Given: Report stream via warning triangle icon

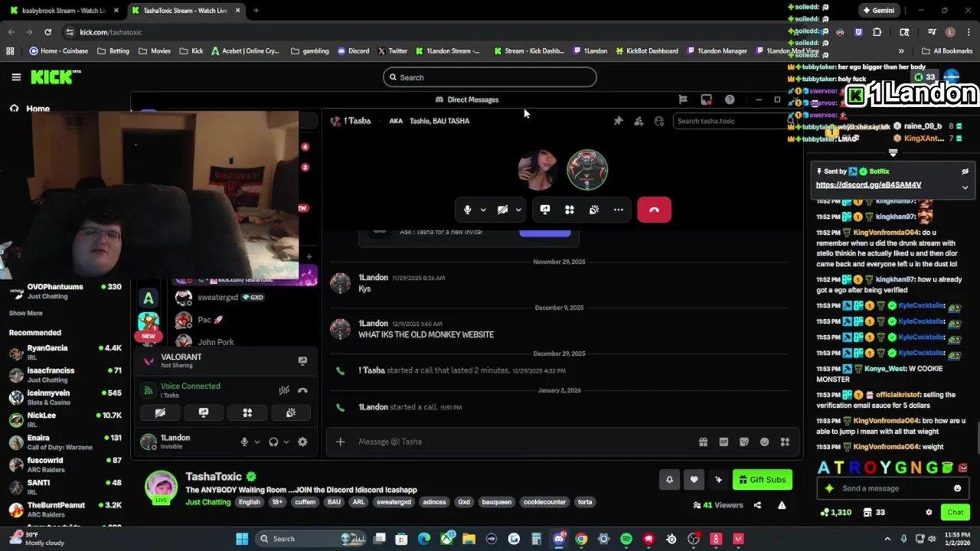Looking at the screenshot, I should (x=782, y=505).
